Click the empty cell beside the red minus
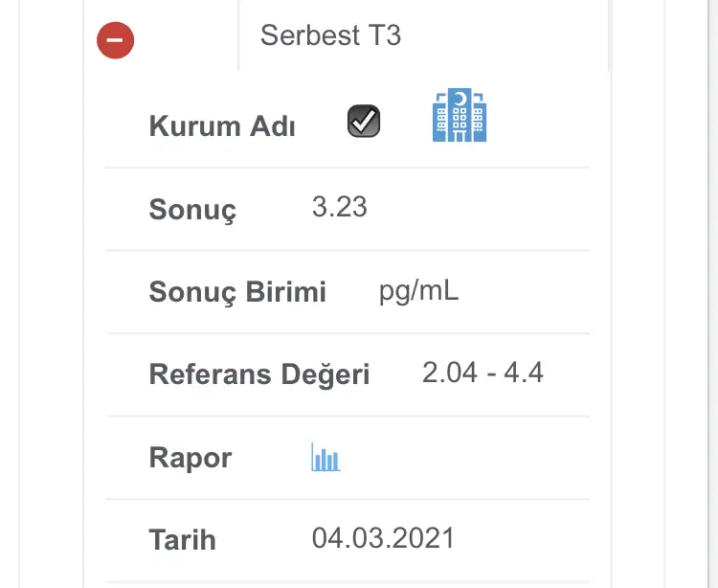 pyautogui.click(x=187, y=35)
